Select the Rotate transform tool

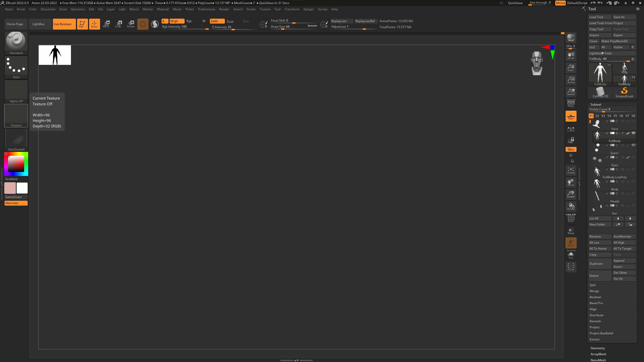tap(131, 24)
